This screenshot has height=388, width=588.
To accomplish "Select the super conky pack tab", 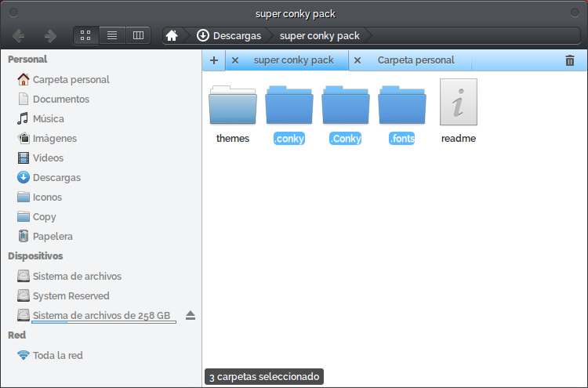I will click(293, 60).
